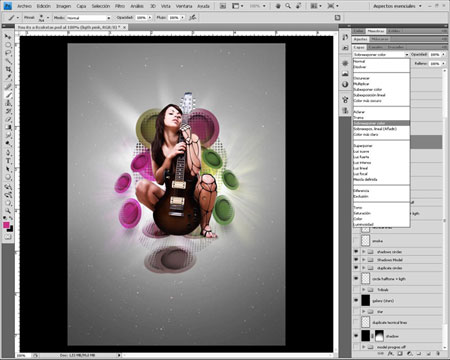
Task: Open the Aspectos esenciales workspace switcher
Action: [397, 6]
